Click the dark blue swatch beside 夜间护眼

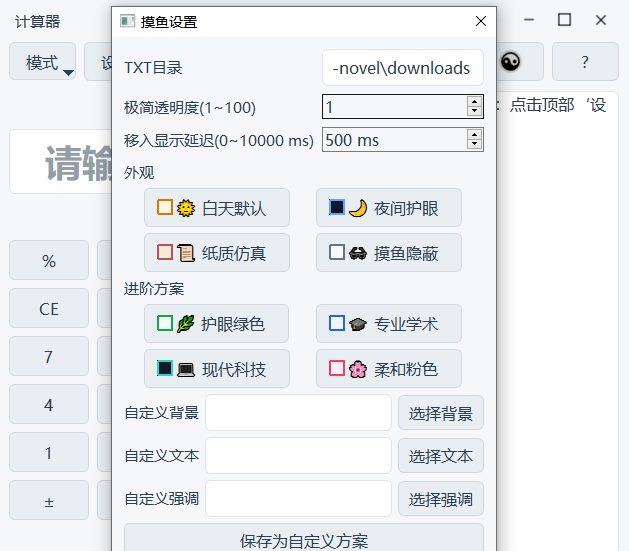pyautogui.click(x=337, y=207)
